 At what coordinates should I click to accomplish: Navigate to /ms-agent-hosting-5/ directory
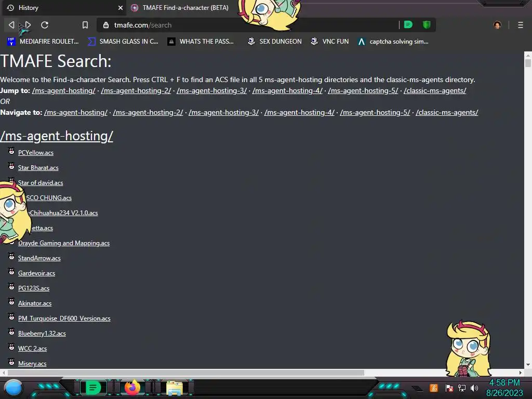[x=375, y=112]
